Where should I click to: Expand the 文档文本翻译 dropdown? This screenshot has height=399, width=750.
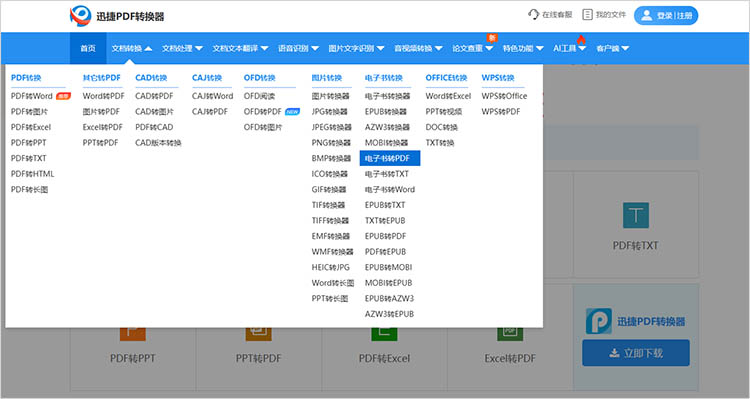[240, 48]
